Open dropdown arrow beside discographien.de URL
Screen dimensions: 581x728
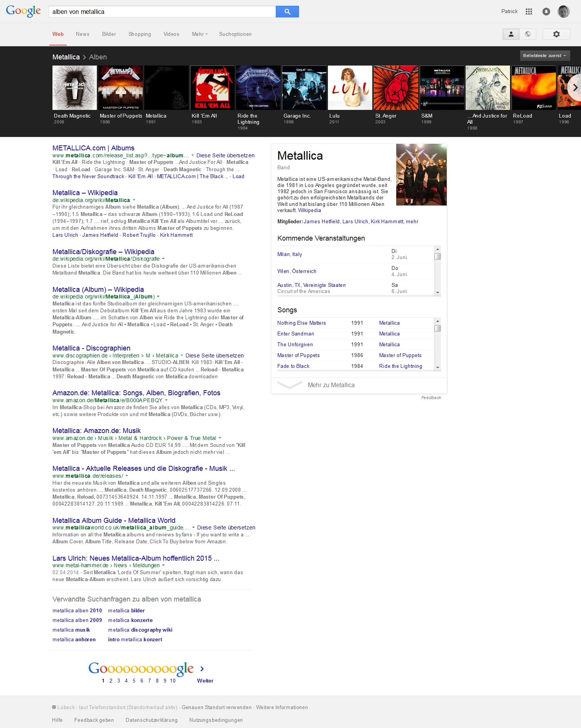(182, 356)
